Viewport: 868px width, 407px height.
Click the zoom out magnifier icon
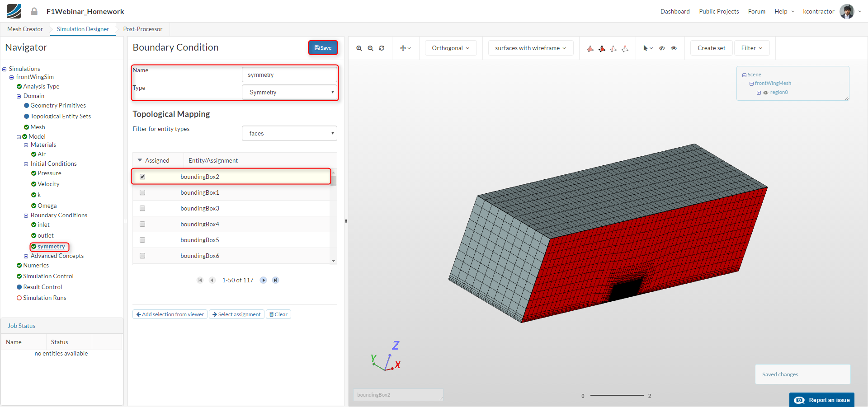tap(370, 48)
